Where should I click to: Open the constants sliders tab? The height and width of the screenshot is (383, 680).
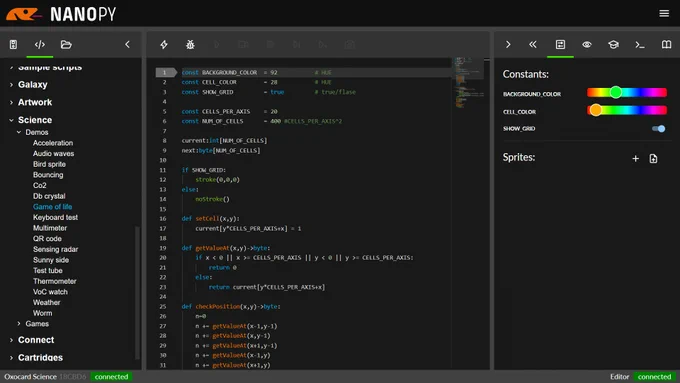tap(560, 44)
